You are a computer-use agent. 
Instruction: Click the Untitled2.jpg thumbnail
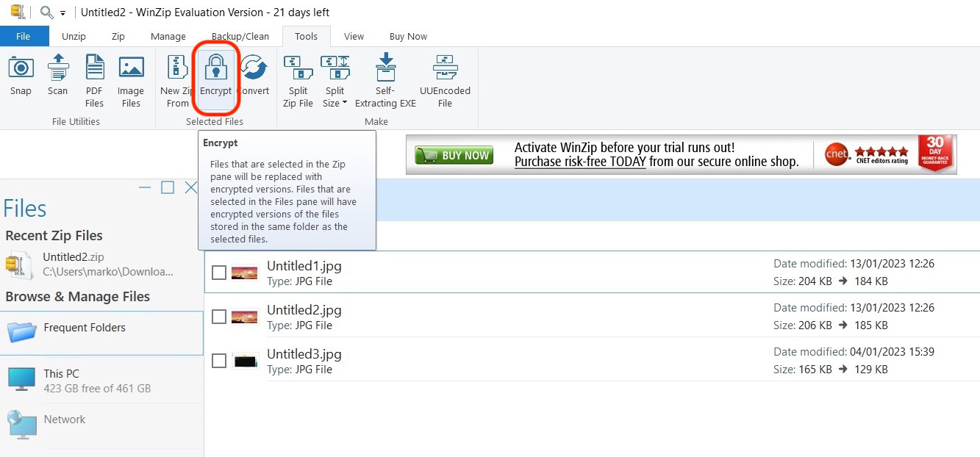[x=244, y=317]
